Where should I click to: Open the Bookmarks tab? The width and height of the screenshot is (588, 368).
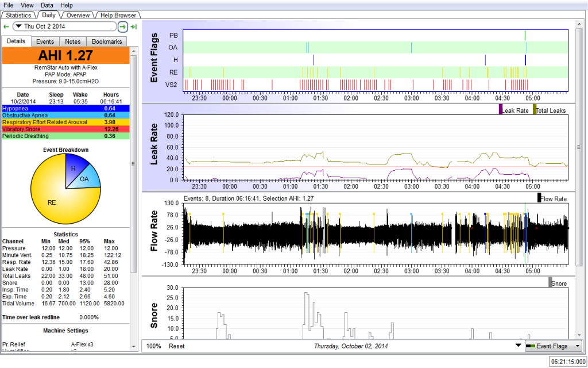point(106,41)
